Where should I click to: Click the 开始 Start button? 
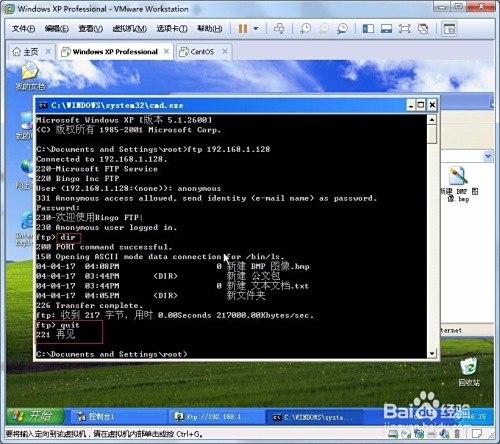click(x=35, y=416)
